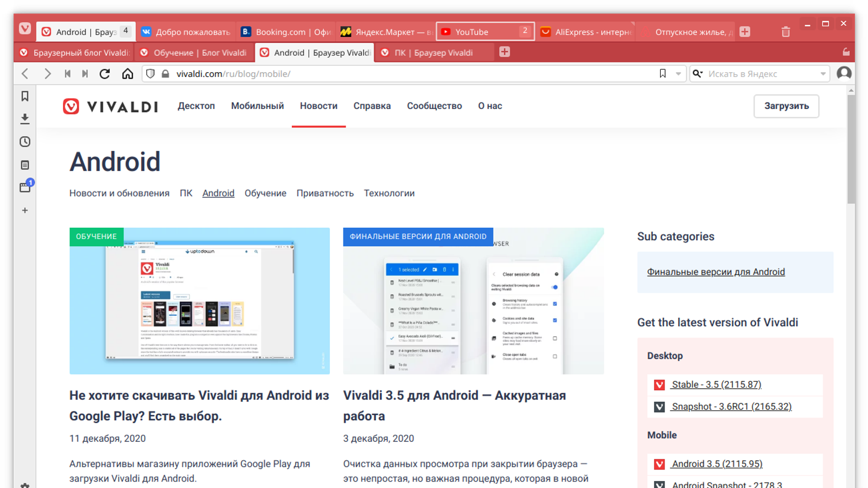Open the closed tabs trash can
This screenshot has height=488, width=868.
tap(786, 32)
